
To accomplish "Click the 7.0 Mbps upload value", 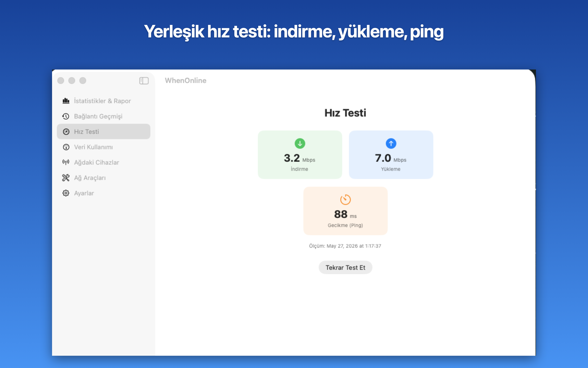I will [390, 158].
